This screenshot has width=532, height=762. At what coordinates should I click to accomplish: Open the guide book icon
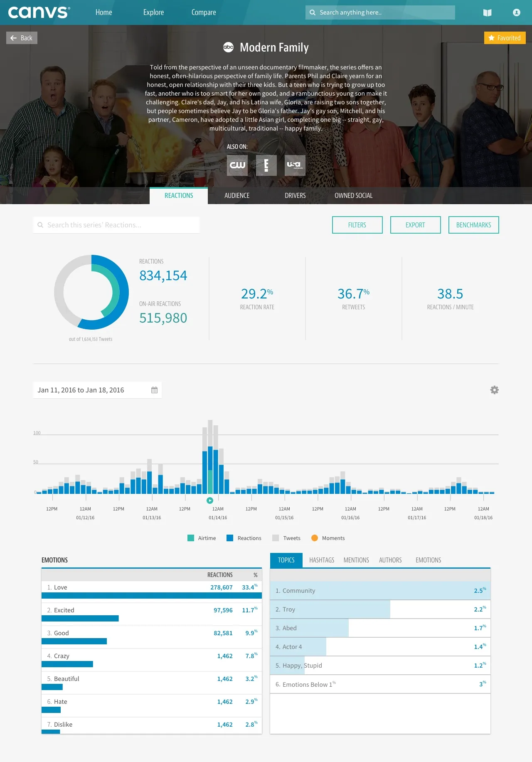(x=487, y=13)
